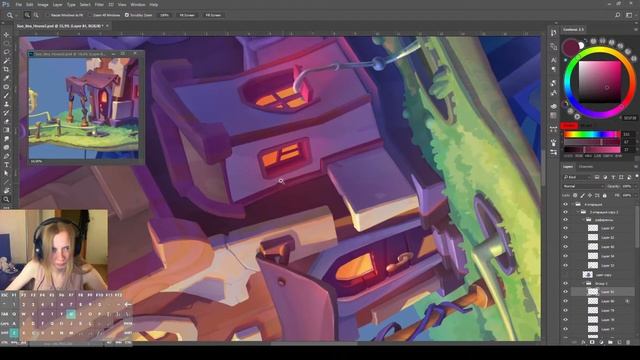
Task: Toggle Zoom All Windows checkbox
Action: 90,15
